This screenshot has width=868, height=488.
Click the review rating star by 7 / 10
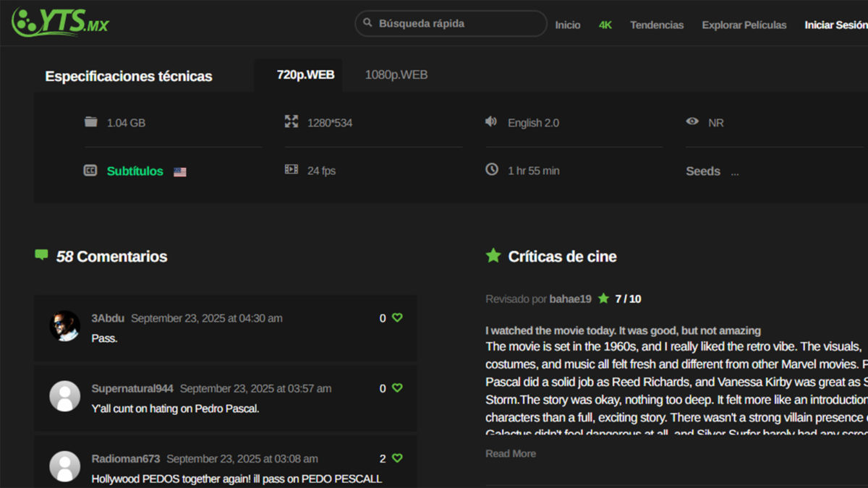coord(603,298)
